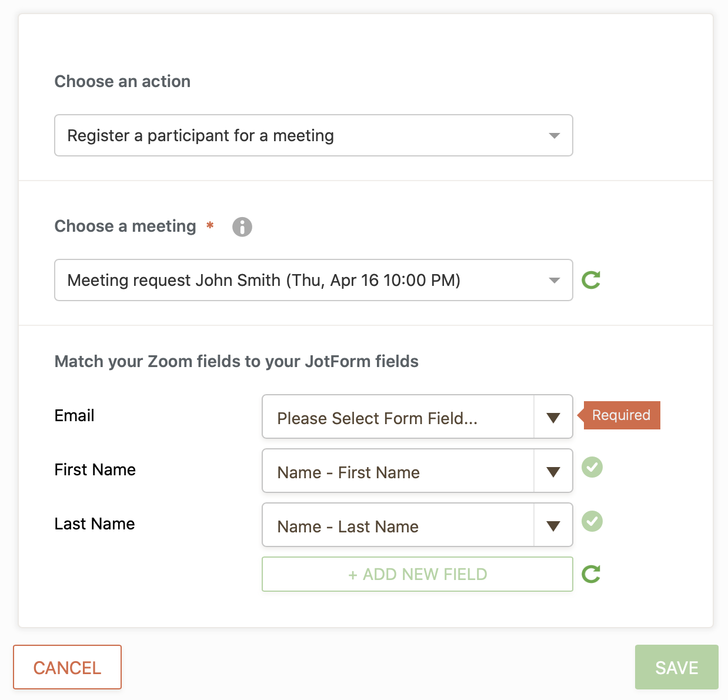
Task: Click the caret of the meeting dropdown
Action: [x=554, y=281]
